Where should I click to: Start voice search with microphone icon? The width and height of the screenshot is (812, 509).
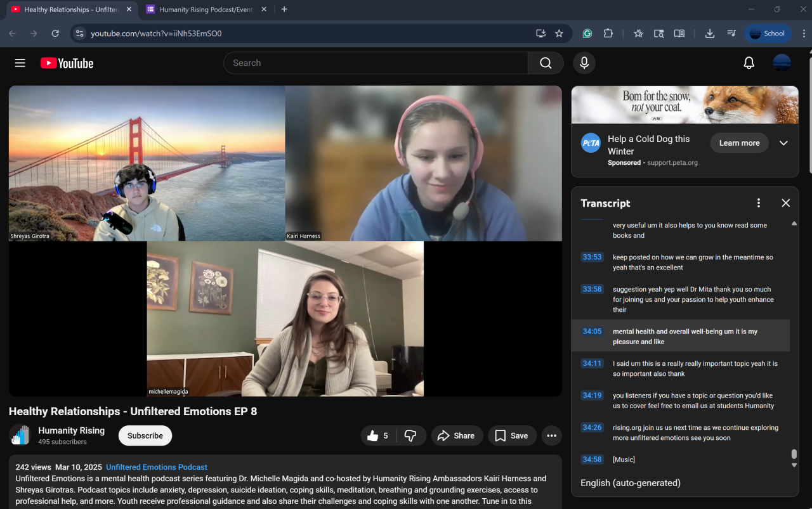[x=584, y=63]
